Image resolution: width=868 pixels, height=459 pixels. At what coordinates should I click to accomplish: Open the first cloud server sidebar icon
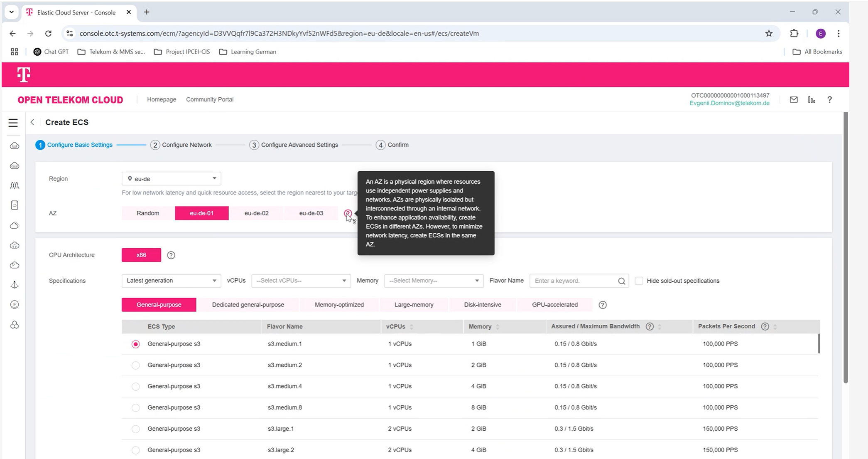[15, 146]
